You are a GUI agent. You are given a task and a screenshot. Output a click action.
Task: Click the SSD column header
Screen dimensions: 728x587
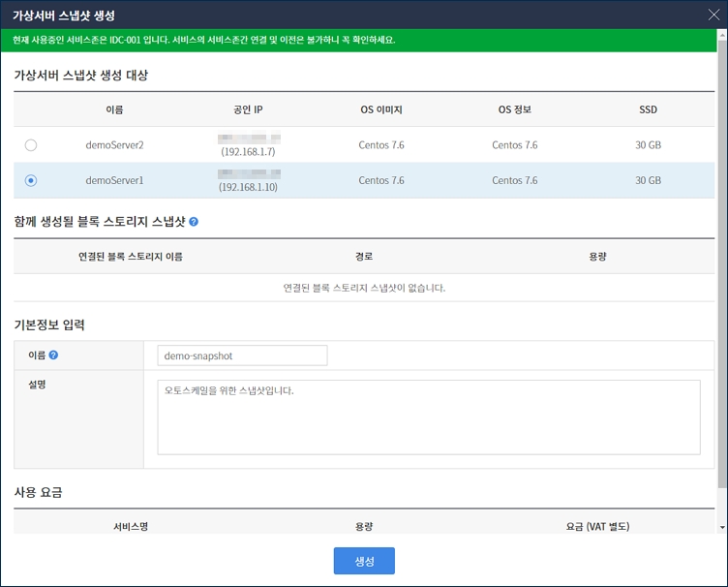[648, 110]
